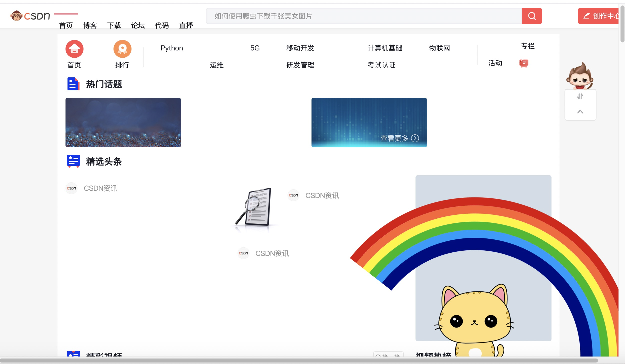Click the blue 热门话题 document icon

point(72,84)
